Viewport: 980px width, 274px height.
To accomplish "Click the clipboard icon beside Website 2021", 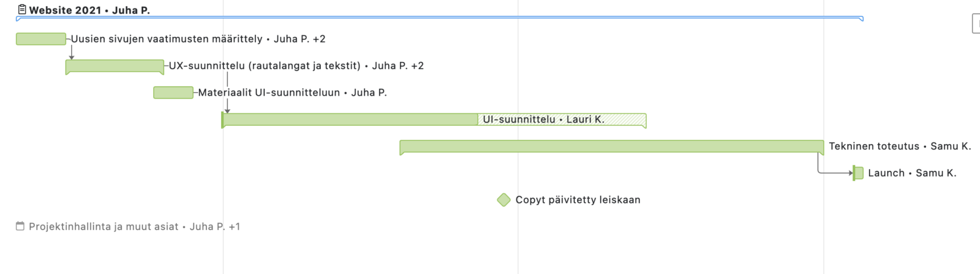I will click(x=22, y=10).
